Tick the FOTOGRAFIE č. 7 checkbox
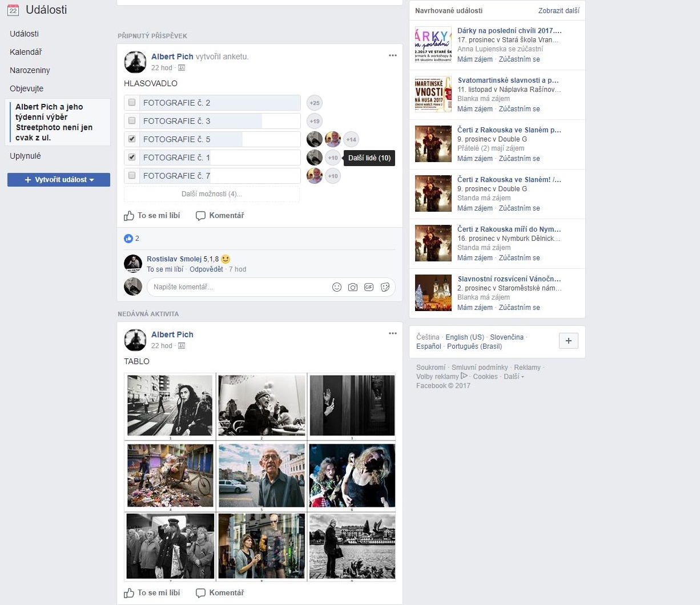 (132, 176)
